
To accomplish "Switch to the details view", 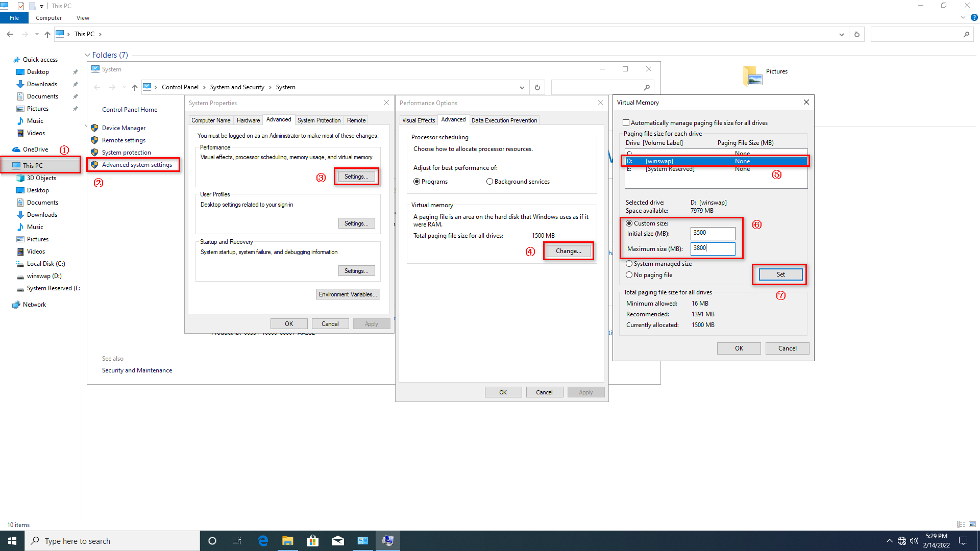I will (961, 524).
